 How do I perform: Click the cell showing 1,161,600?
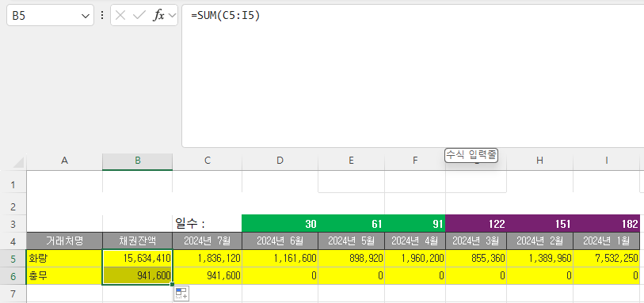coord(280,259)
